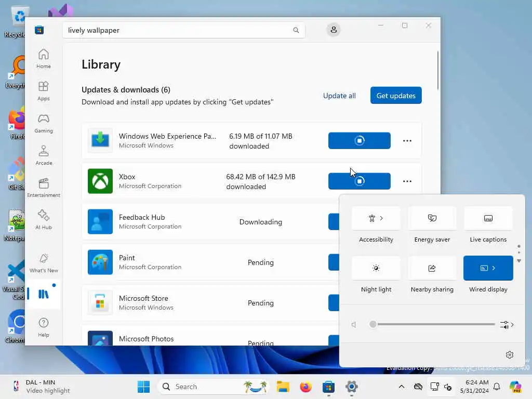532x399 pixels.
Task: Open DAL - MIN video highlight widget
Action: tap(41, 387)
